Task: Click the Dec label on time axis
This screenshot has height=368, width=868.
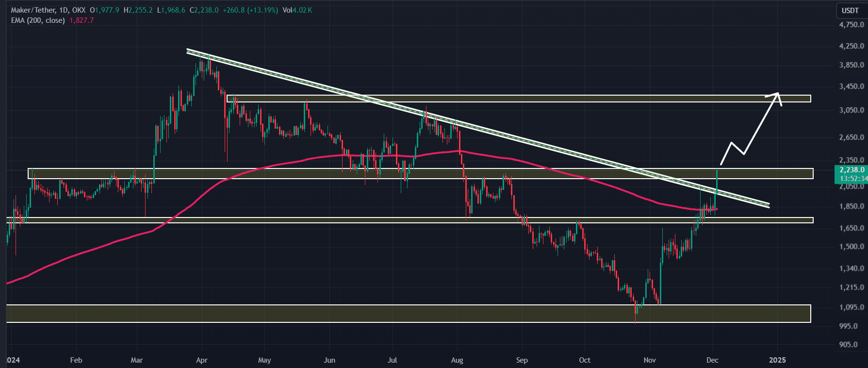Action: [713, 360]
